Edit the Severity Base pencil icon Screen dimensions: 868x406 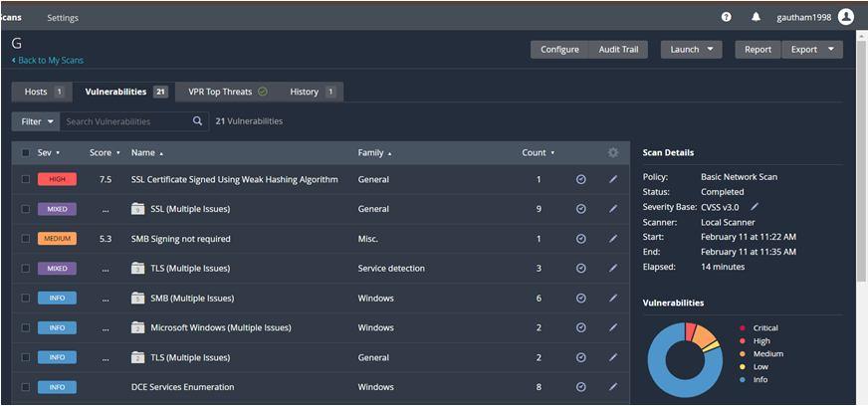point(755,207)
